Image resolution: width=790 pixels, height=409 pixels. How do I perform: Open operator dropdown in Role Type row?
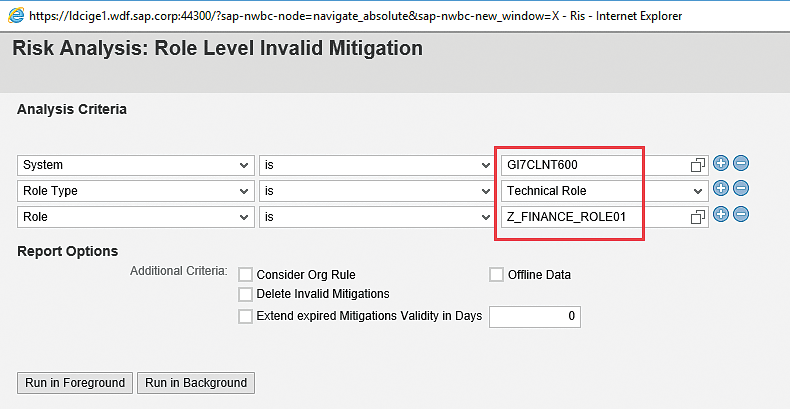click(x=376, y=191)
